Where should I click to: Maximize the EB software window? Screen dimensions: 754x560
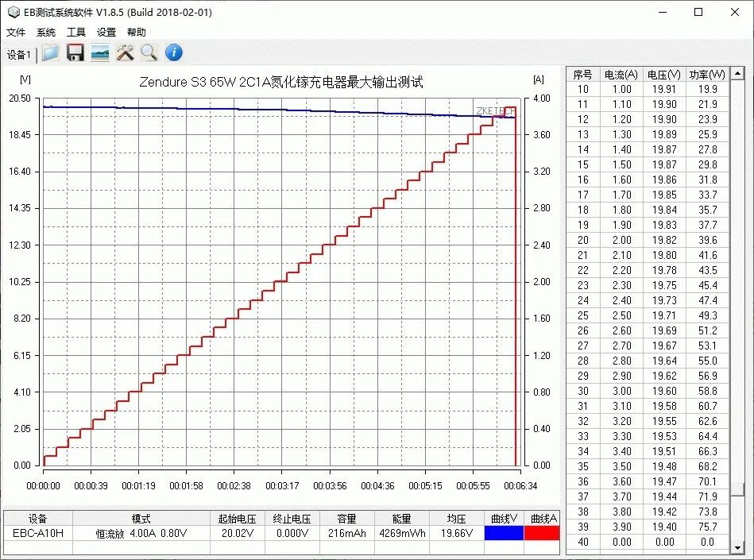(698, 13)
